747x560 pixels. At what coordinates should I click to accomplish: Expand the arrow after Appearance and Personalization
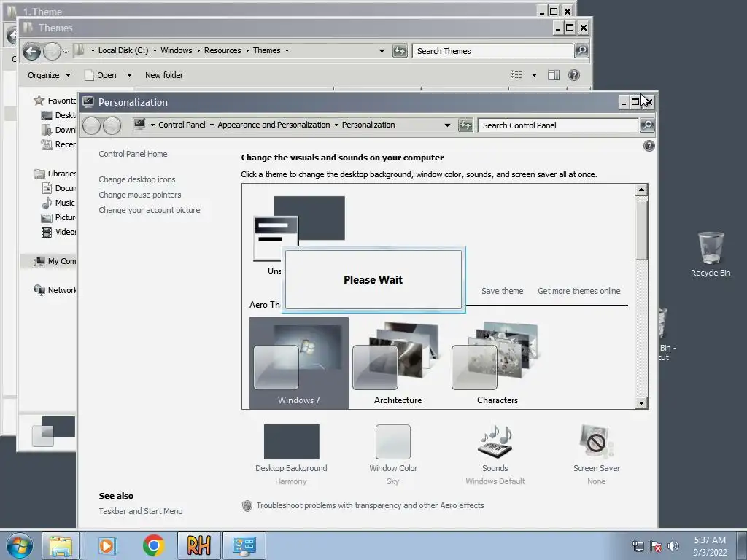[336, 125]
